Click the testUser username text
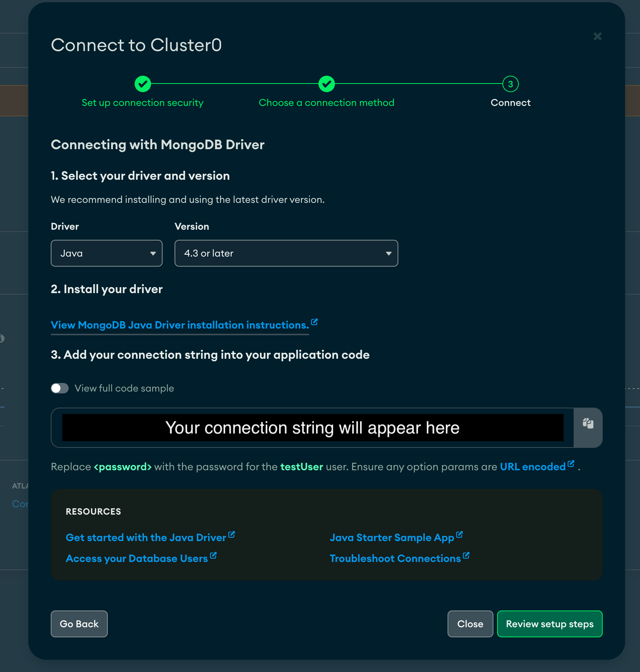This screenshot has width=640, height=672. point(302,467)
